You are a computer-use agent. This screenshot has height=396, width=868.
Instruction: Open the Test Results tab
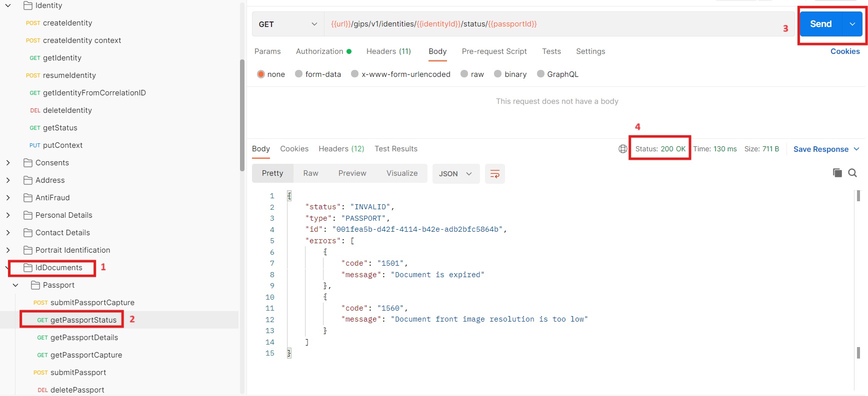pyautogui.click(x=396, y=149)
